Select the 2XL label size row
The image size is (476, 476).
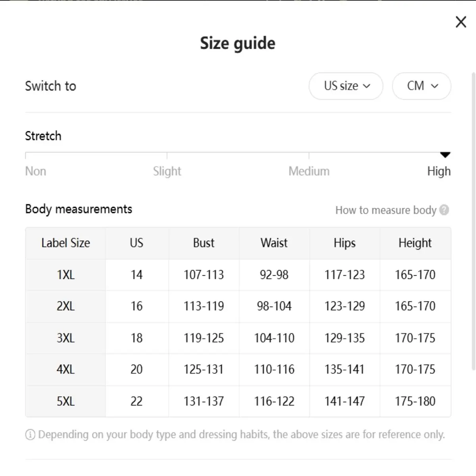coord(66,306)
